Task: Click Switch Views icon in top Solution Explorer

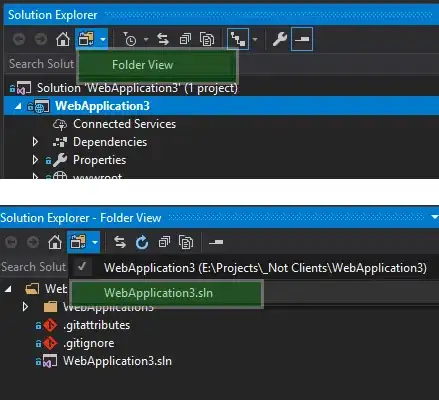Action: 86,39
